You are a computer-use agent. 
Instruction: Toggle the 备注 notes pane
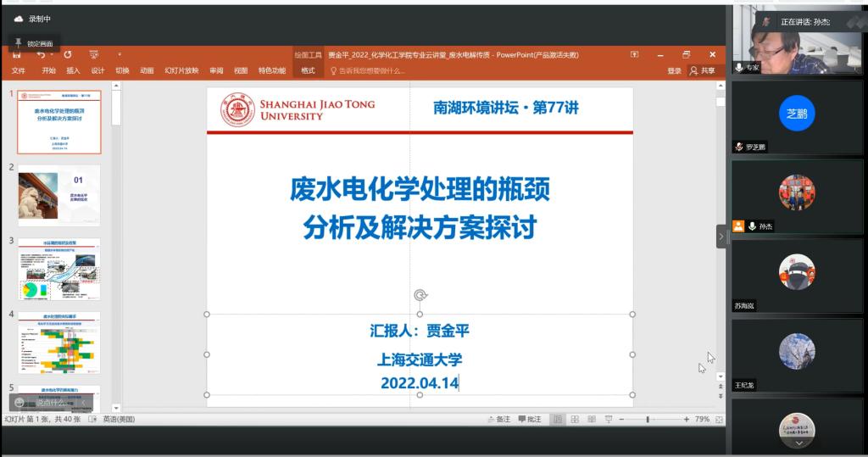(498, 419)
